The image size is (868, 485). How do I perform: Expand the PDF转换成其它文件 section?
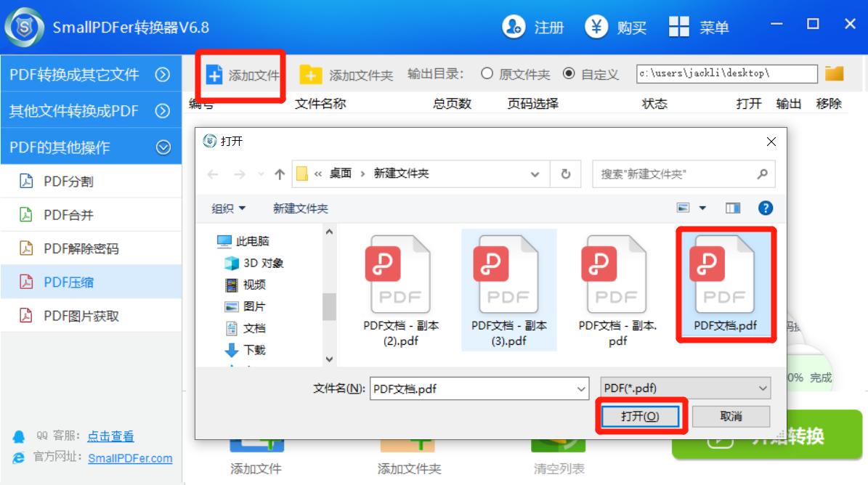click(91, 74)
